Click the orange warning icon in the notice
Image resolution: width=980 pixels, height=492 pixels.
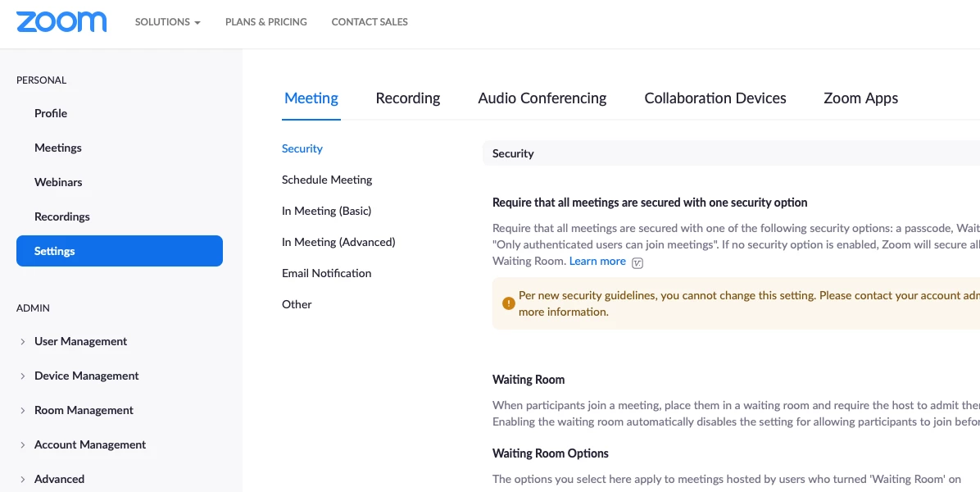[x=508, y=303]
